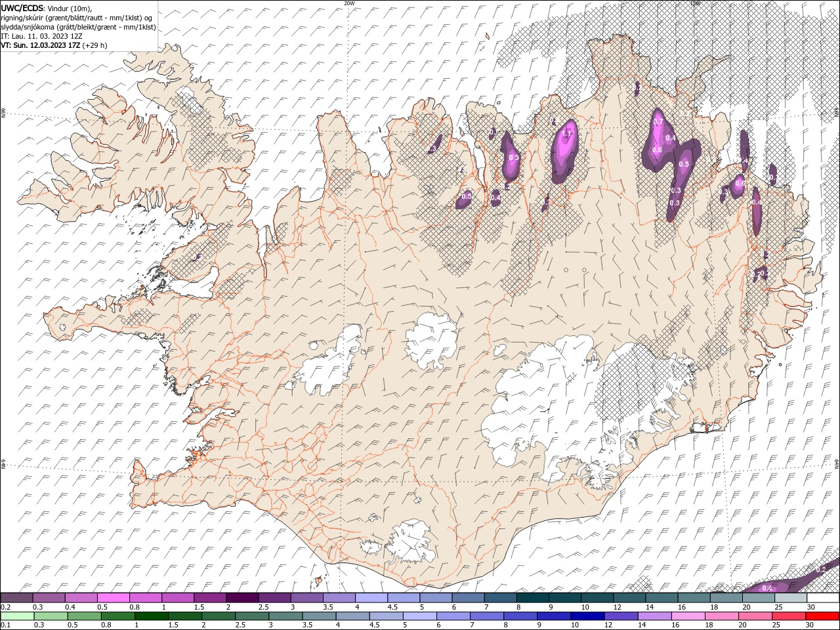Select the snow legend swatch labeled 0.3
Viewport: 840px width, 630px height.
49,598
